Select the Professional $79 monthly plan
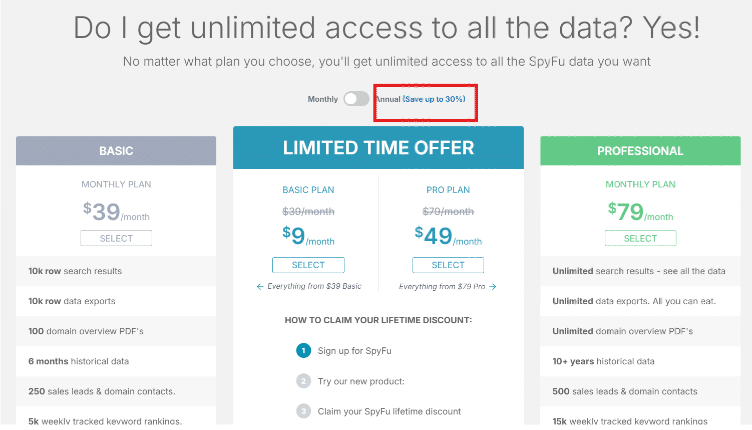Image resolution: width=752 pixels, height=430 pixels. pyautogui.click(x=640, y=238)
